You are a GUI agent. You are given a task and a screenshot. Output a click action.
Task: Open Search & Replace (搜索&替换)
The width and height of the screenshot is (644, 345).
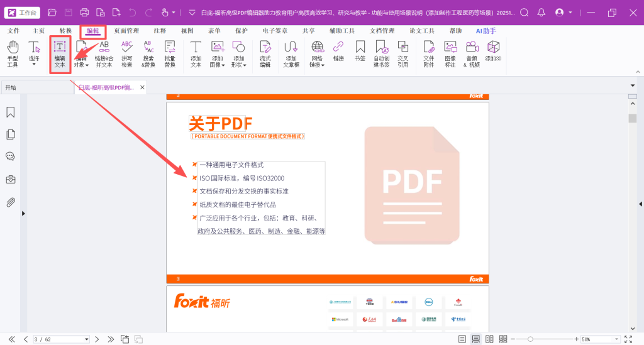(148, 54)
